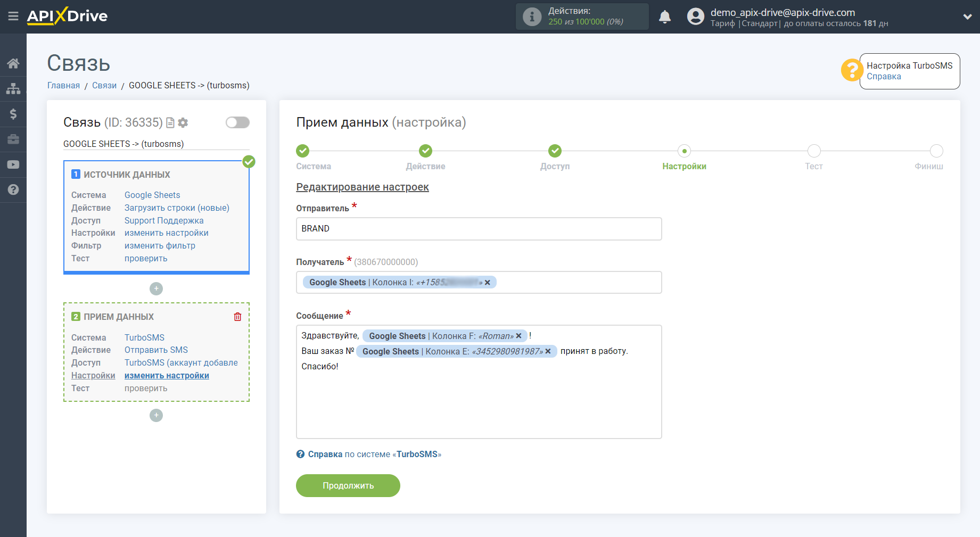Add step via plus button below source block
The width and height of the screenshot is (980, 537).
pos(156,288)
